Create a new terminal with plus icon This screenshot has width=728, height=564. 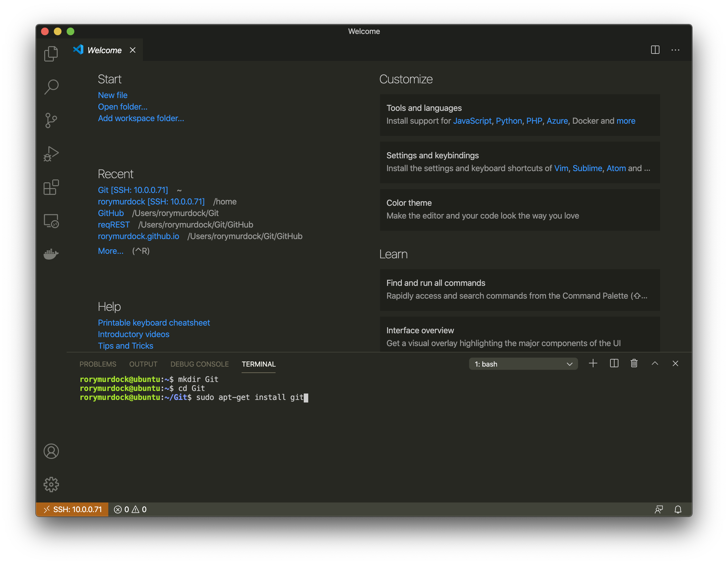(x=593, y=363)
